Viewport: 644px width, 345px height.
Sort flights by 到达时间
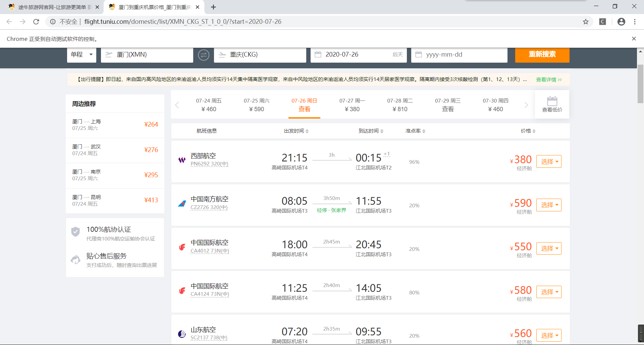[371, 131]
